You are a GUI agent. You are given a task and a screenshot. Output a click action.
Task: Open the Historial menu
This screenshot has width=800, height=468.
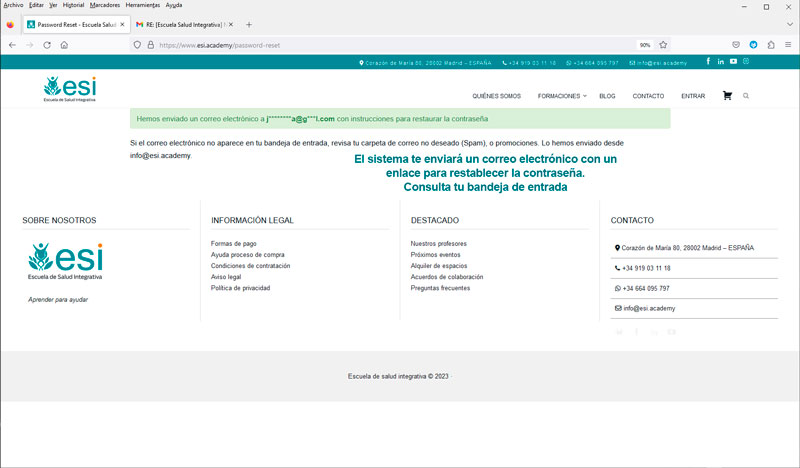click(x=73, y=5)
